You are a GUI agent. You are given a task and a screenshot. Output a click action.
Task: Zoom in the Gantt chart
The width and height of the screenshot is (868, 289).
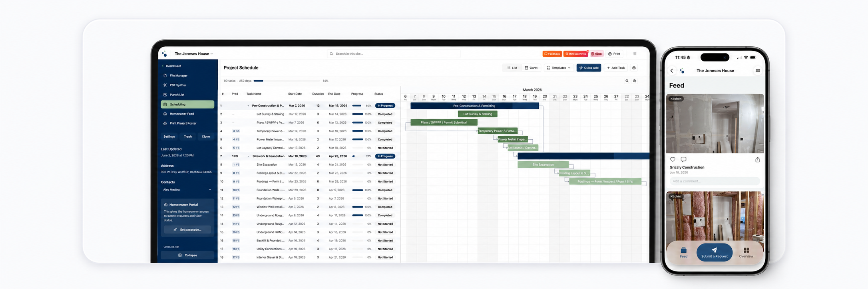(635, 81)
